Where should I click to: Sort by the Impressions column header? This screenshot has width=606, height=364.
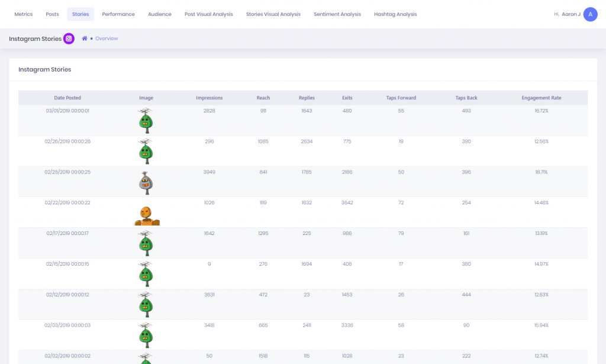(x=209, y=98)
